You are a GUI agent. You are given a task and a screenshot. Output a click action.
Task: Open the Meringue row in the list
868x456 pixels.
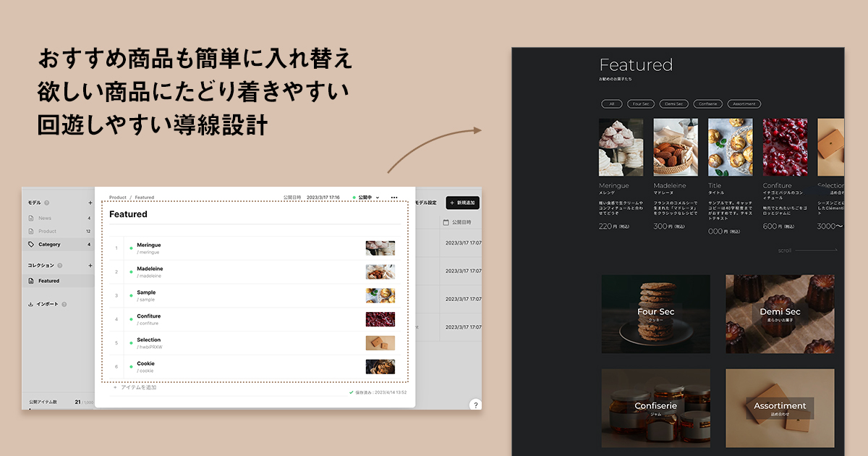255,248
